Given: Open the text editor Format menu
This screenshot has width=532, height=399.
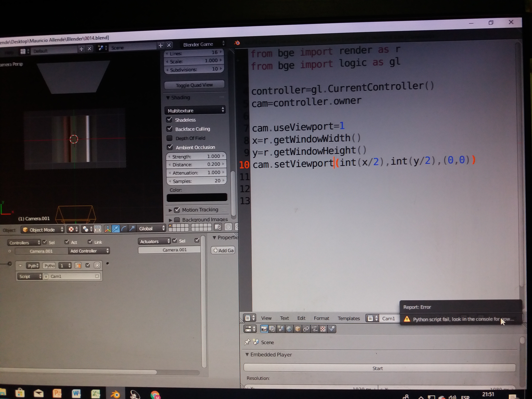Looking at the screenshot, I should (x=321, y=318).
